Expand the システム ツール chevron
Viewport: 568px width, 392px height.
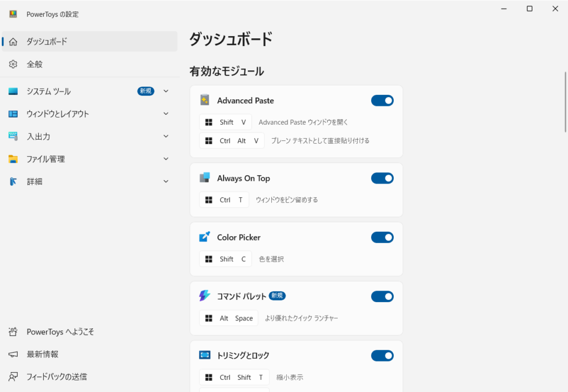166,91
